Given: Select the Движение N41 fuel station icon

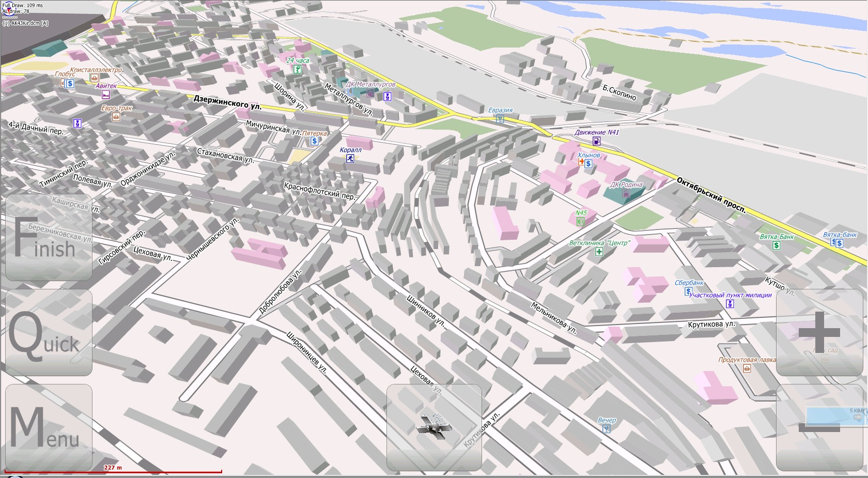Looking at the screenshot, I should pos(597,141).
